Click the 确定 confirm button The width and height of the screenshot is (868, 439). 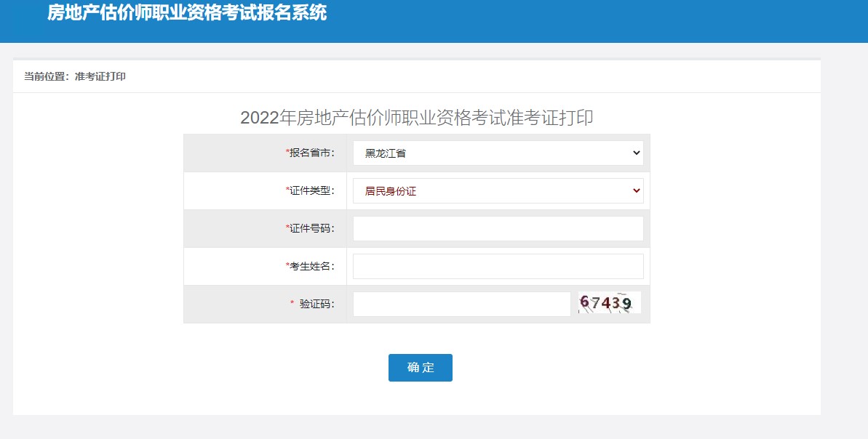point(420,368)
